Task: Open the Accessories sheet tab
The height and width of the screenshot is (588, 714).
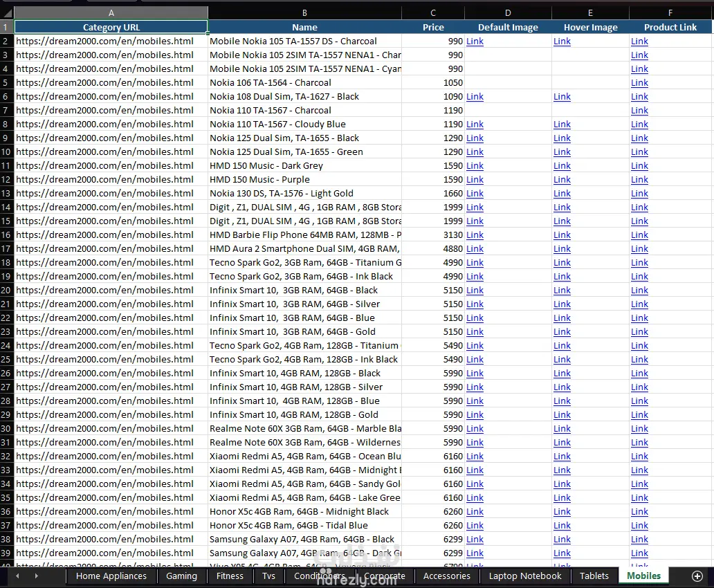Action: 447,576
